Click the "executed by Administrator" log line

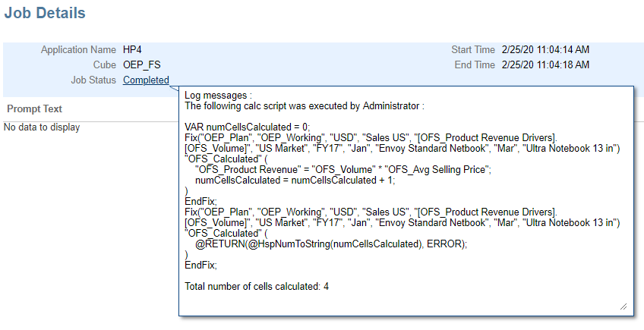[x=304, y=106]
